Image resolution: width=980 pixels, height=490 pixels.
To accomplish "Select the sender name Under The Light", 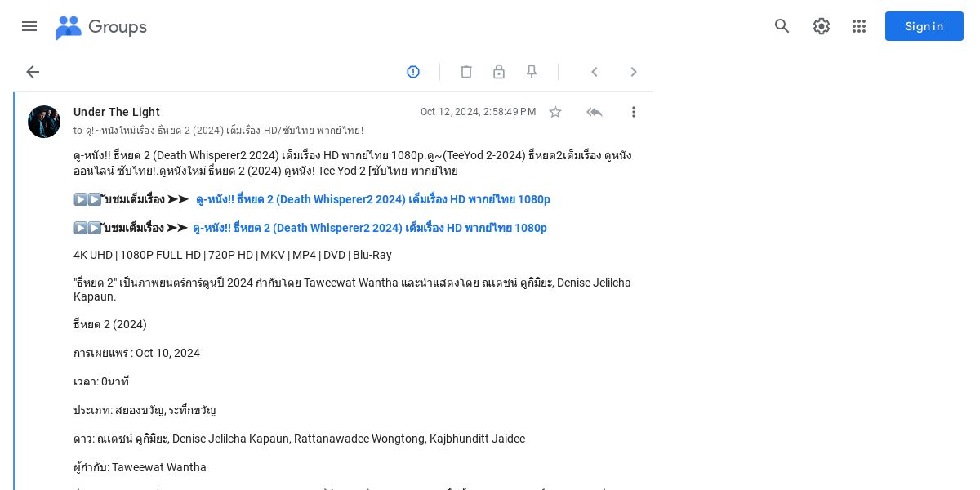I will 117,112.
